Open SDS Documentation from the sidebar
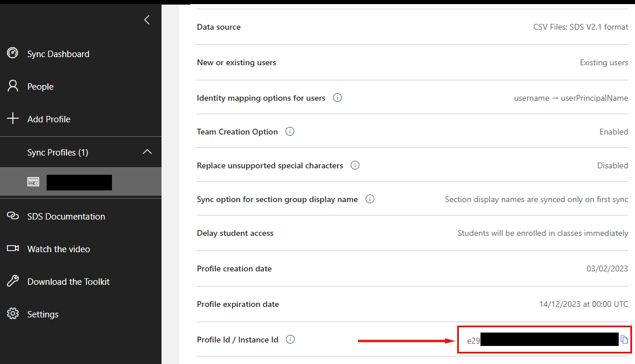This screenshot has height=364, width=635. click(65, 216)
